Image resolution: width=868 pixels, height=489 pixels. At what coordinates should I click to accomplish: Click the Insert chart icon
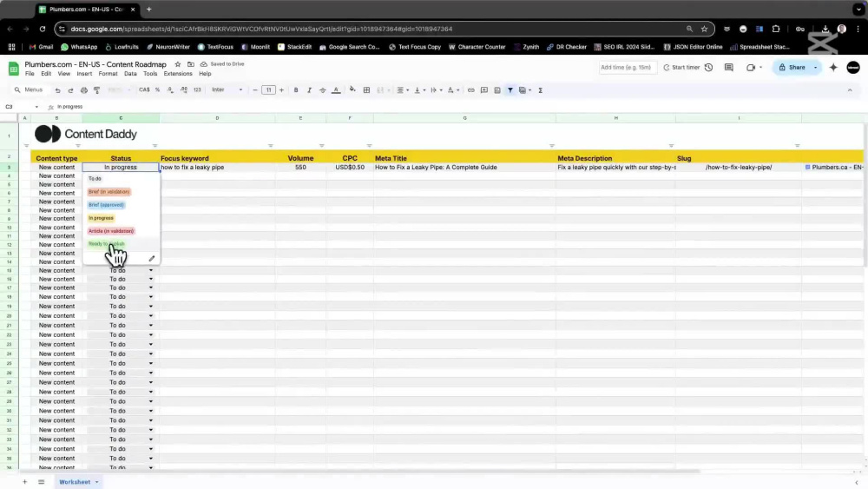tap(497, 90)
